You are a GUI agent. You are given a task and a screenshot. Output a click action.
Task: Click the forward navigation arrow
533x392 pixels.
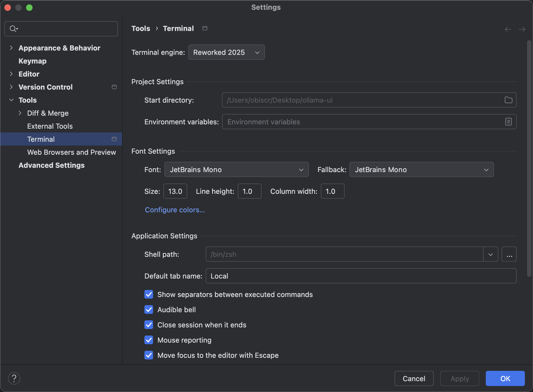coord(522,29)
